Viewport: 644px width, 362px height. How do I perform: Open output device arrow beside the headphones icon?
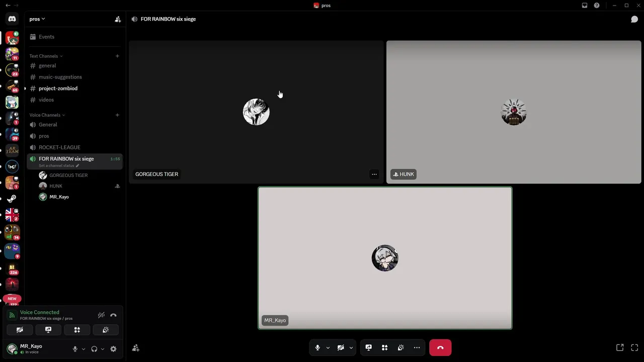point(103,349)
